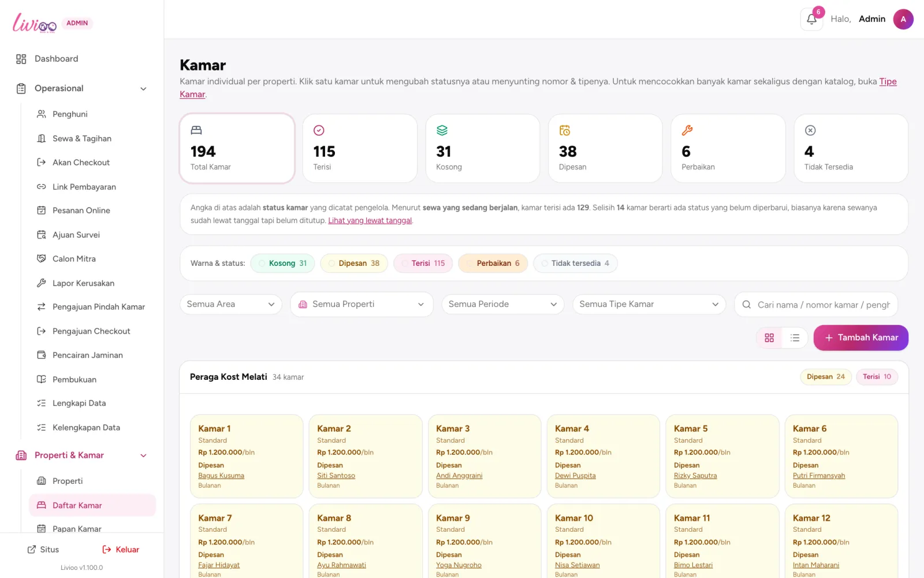Screen dimensions: 924x578
Task: Click the Lengkapi Data checklist icon
Action: click(x=42, y=403)
